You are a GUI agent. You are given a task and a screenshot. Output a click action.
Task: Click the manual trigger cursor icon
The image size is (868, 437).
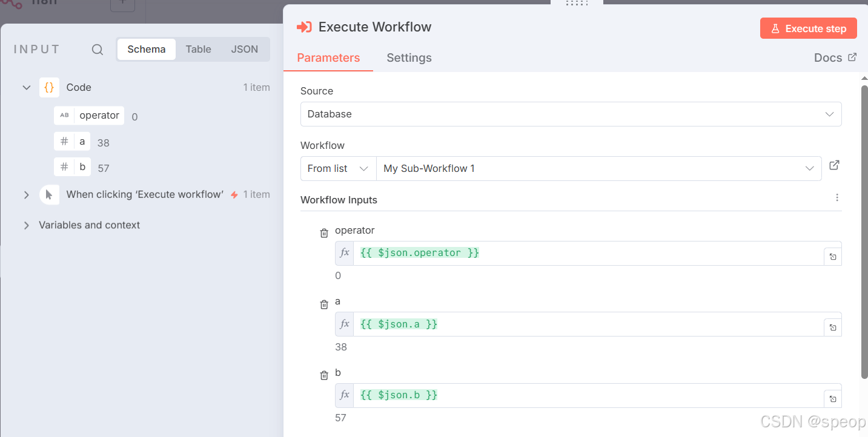[49, 195]
